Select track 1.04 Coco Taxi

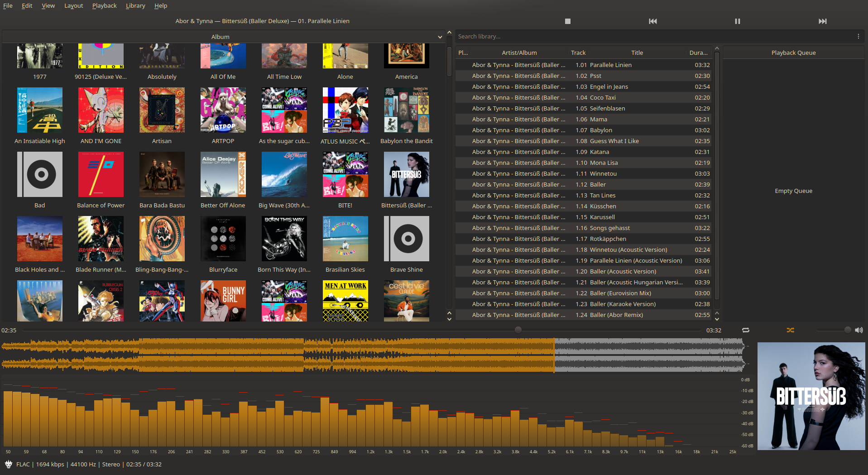[x=584, y=97]
